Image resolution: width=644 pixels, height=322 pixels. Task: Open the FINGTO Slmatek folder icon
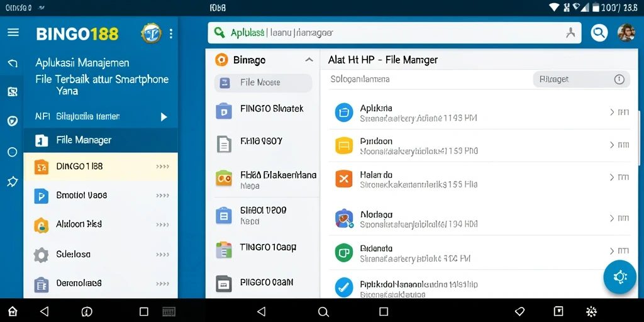click(224, 111)
